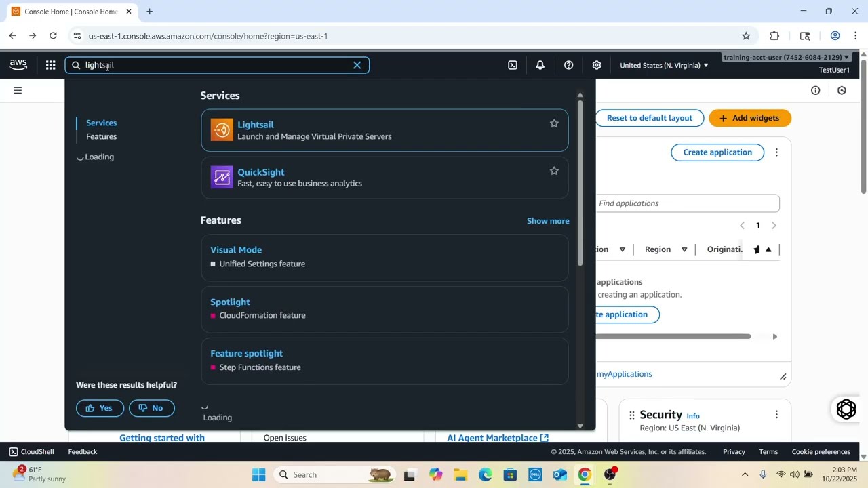Open Outlook from the taskbar
Viewport: 868px width, 488px height.
point(560,474)
